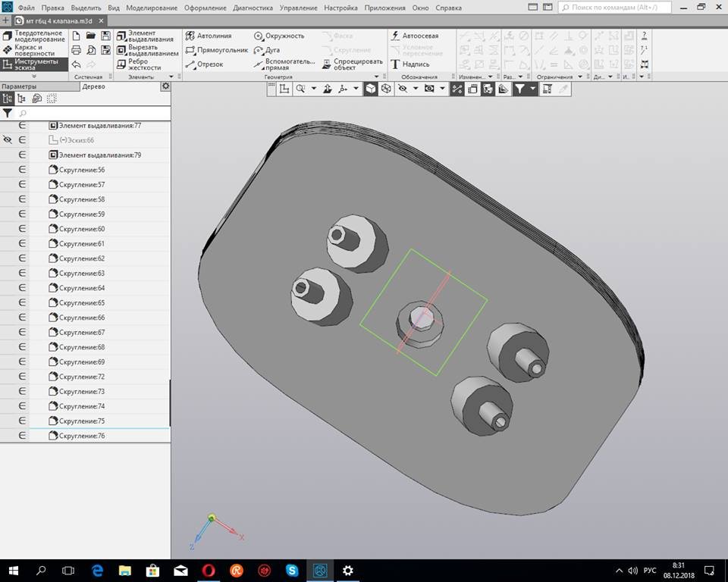Toggle wireframe display cube in view toolbar
Screen dimensions: 728x582
tap(386, 89)
